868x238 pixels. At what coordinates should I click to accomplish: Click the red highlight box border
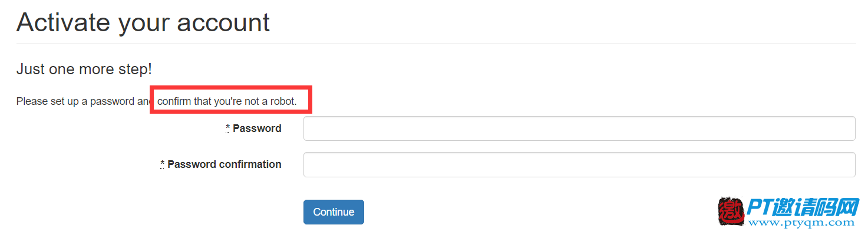(x=230, y=88)
